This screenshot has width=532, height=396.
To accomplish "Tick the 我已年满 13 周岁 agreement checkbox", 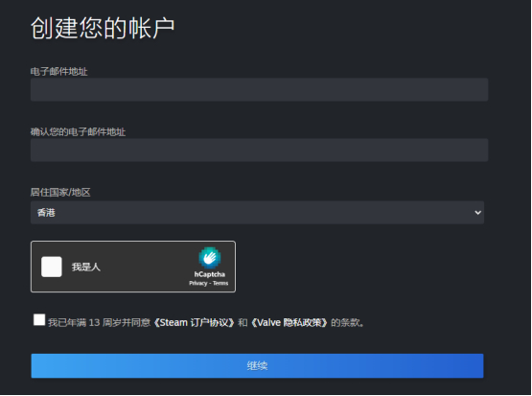I will (39, 320).
